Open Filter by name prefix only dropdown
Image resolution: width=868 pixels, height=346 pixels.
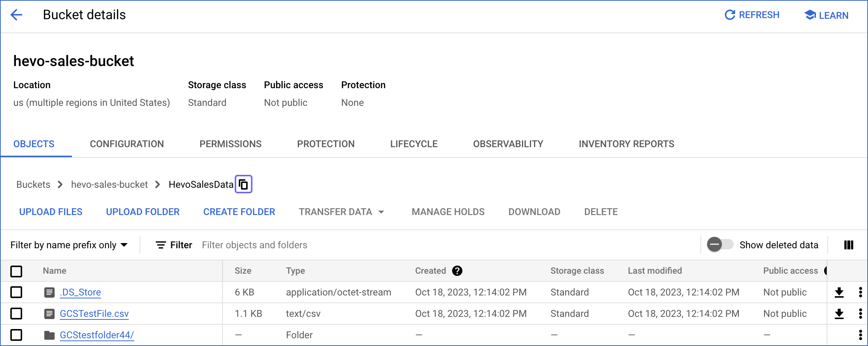(69, 245)
